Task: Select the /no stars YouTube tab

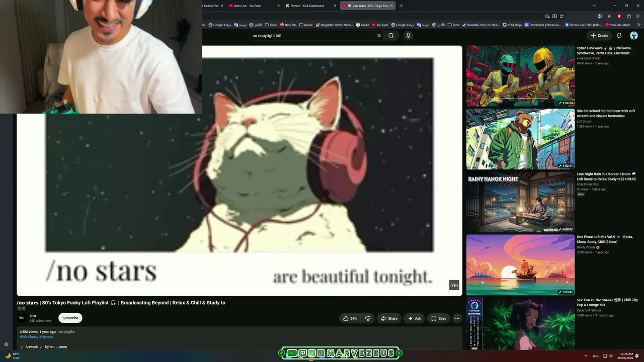Action: (x=368, y=6)
